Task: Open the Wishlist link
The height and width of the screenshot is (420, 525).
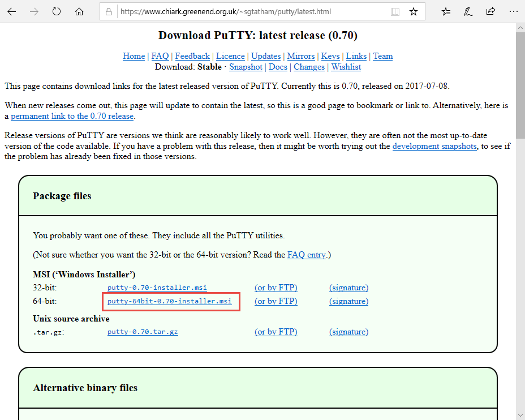Action: tap(346, 67)
